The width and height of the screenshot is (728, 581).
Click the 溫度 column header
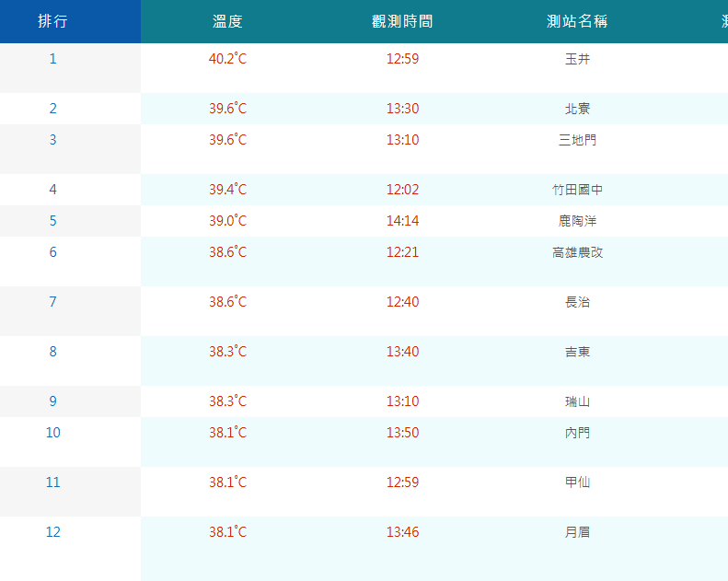(x=228, y=21)
